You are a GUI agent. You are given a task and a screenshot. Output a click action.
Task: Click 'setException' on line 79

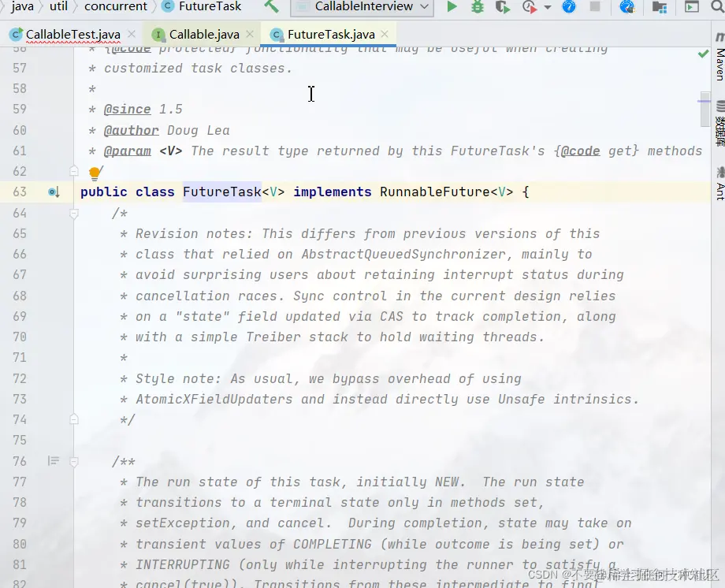tap(183, 523)
